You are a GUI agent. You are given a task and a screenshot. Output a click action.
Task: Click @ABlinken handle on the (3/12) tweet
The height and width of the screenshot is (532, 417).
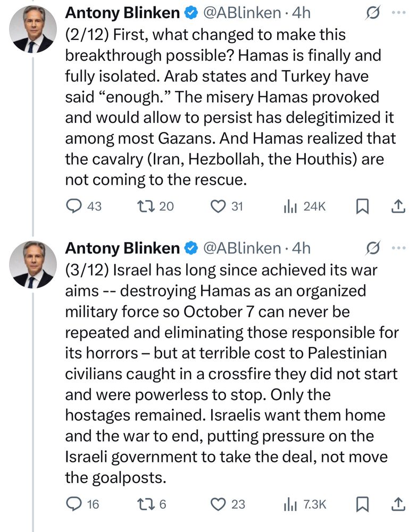[x=243, y=248]
